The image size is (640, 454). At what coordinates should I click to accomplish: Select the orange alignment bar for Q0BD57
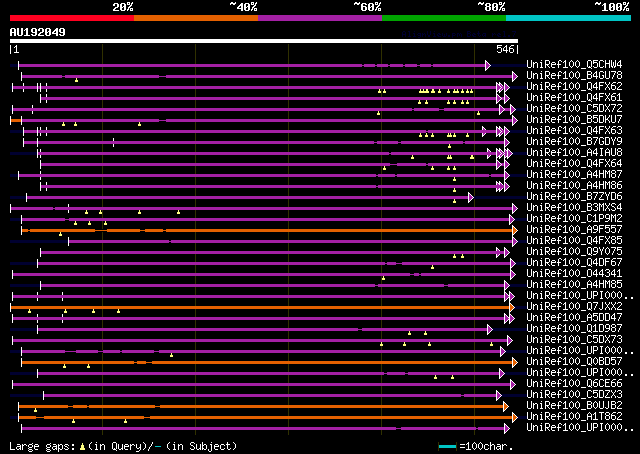269,363
